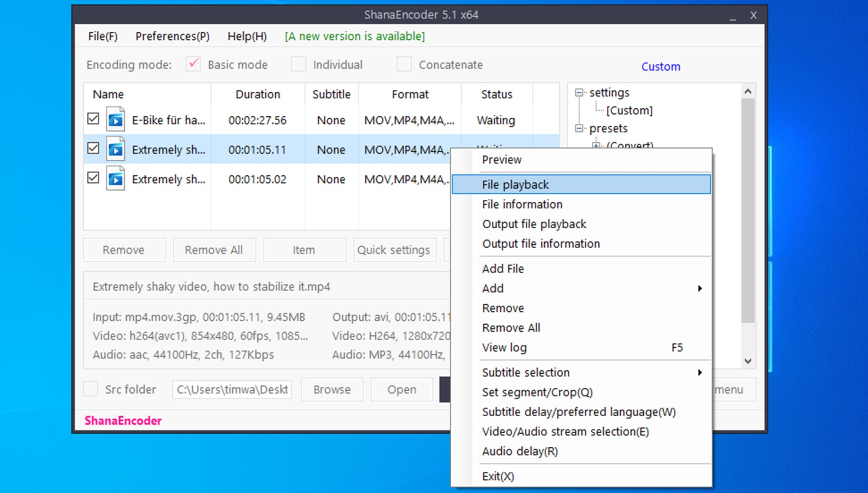Click the video file icon in the third row

[x=115, y=179]
